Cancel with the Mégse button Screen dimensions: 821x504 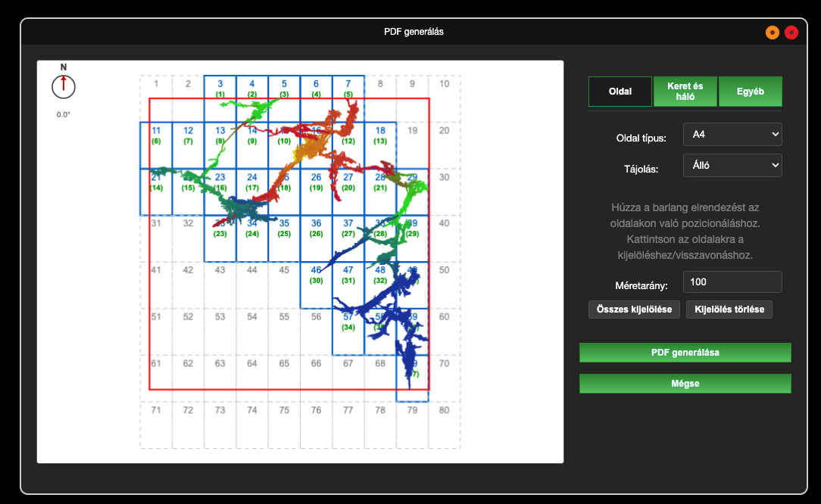[685, 384]
